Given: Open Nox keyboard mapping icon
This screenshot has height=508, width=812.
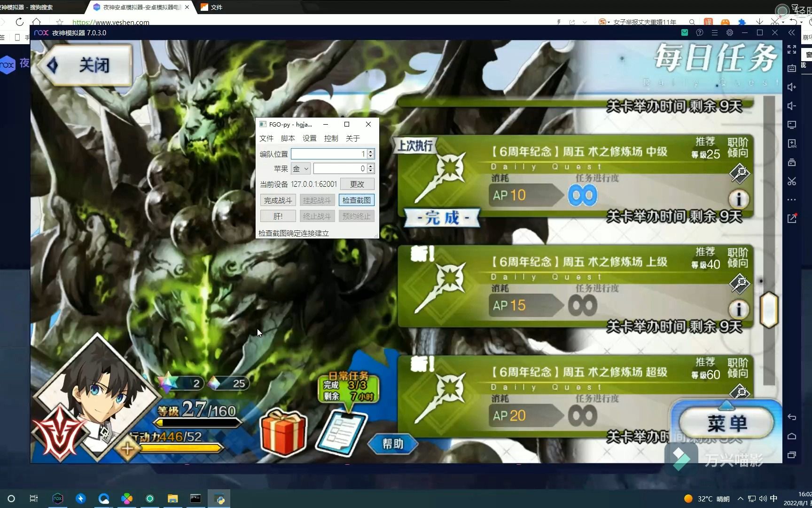Looking at the screenshot, I should pos(792,68).
